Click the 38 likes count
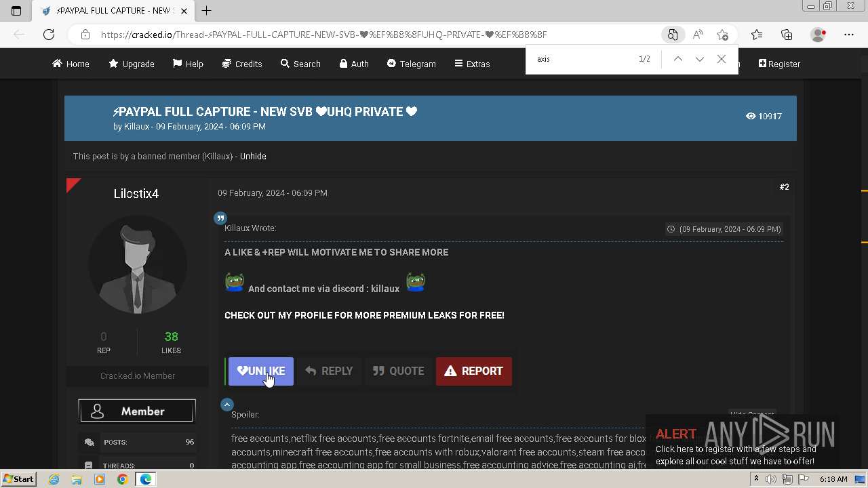The height and width of the screenshot is (488, 868). click(171, 337)
